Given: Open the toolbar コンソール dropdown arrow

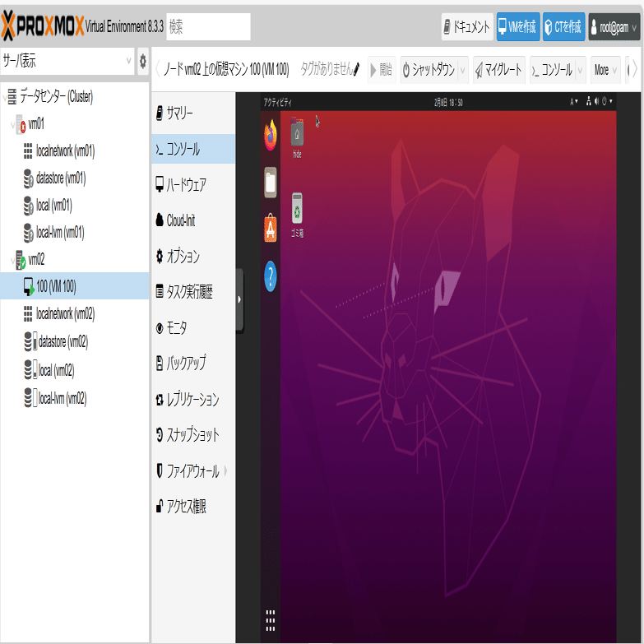Looking at the screenshot, I should pyautogui.click(x=581, y=70).
